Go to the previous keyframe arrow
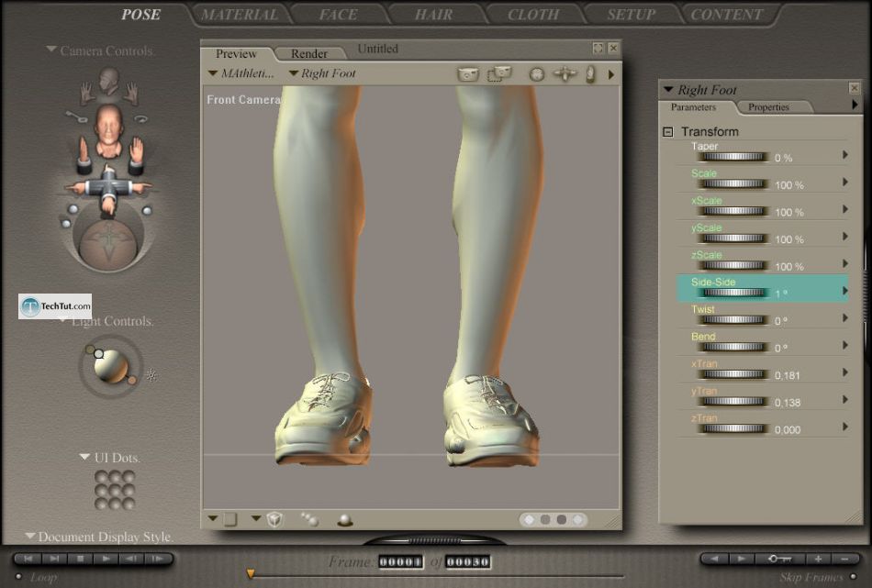 pos(715,559)
